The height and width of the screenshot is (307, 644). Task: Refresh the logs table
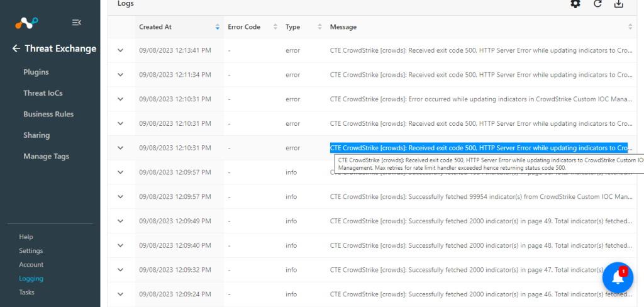(x=597, y=4)
